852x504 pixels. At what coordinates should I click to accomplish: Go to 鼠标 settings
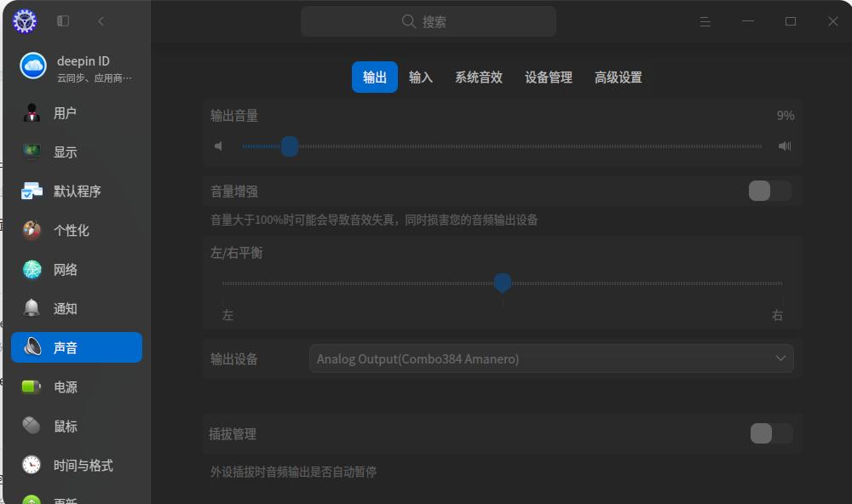click(x=77, y=426)
